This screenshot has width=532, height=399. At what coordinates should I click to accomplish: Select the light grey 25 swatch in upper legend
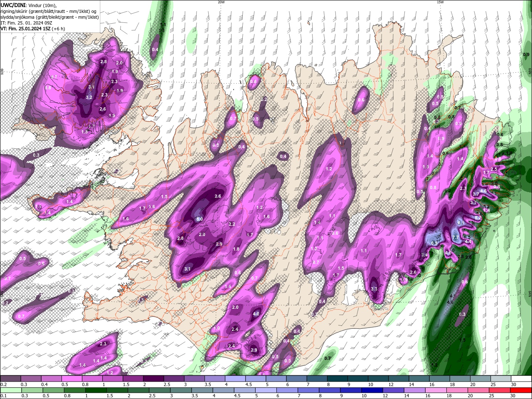pyautogui.click(x=500, y=379)
